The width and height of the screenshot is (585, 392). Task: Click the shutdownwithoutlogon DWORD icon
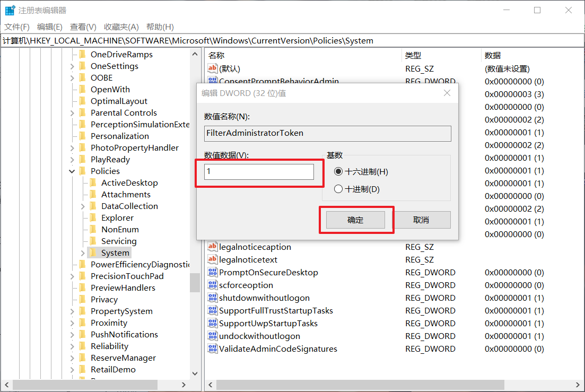tap(212, 298)
